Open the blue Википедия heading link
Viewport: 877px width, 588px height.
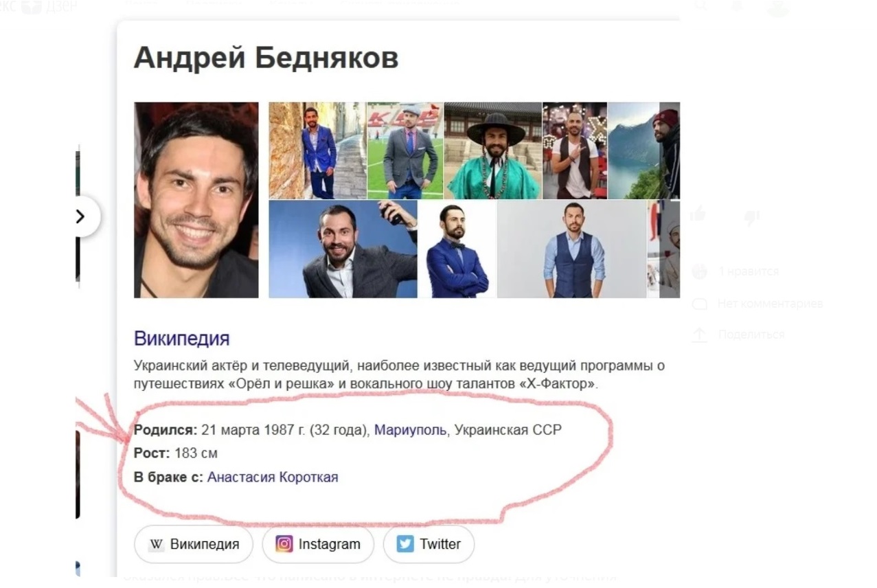(181, 339)
